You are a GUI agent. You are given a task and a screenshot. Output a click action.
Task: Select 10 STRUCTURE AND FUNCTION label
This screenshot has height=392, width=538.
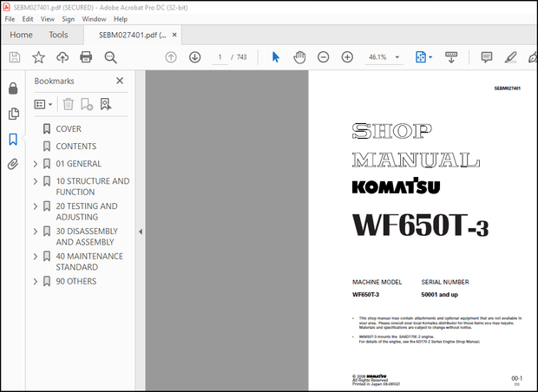[x=93, y=186]
